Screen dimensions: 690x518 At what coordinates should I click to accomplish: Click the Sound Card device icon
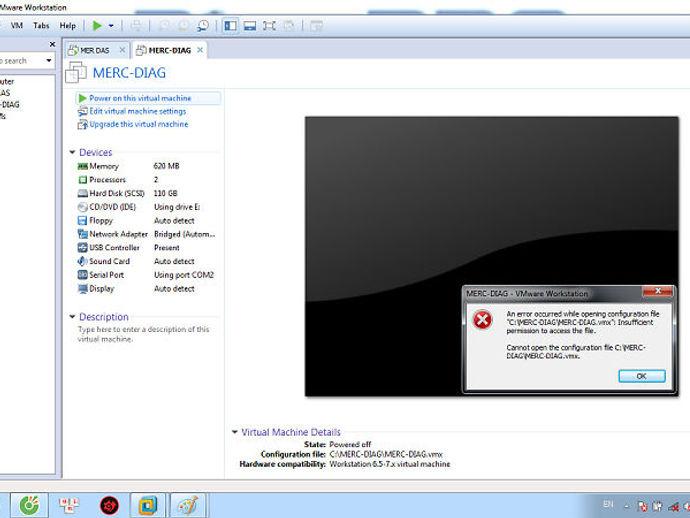coord(82,261)
